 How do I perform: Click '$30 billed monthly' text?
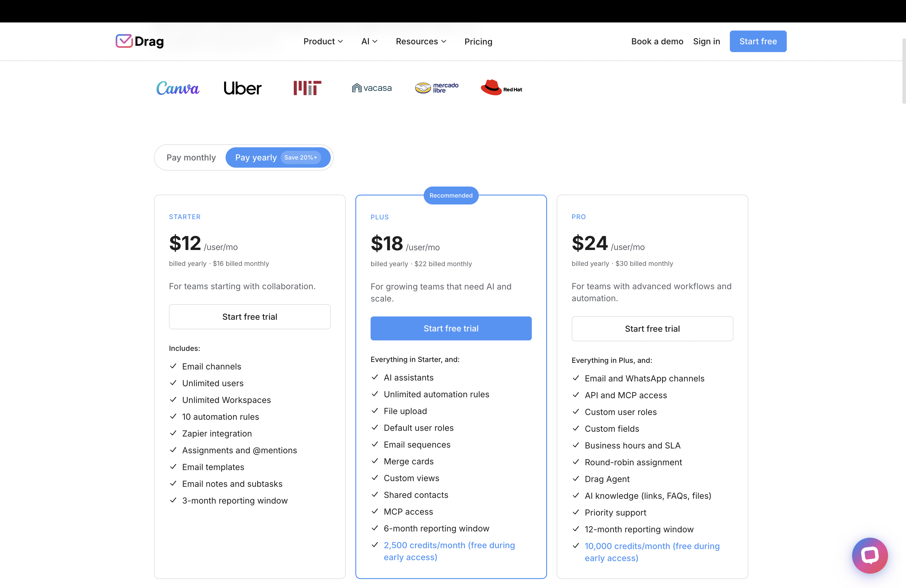coord(644,263)
